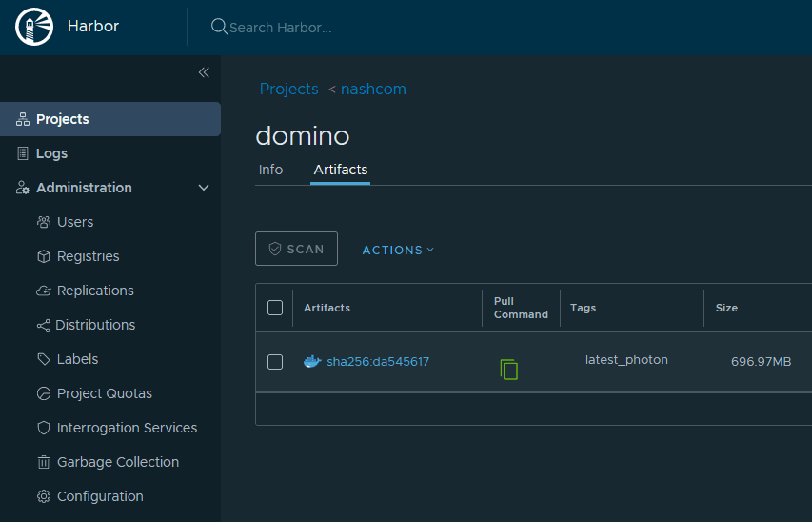Screen dimensions: 812x522
Task: Copy pull command for sha256:da545617
Action: pos(509,369)
